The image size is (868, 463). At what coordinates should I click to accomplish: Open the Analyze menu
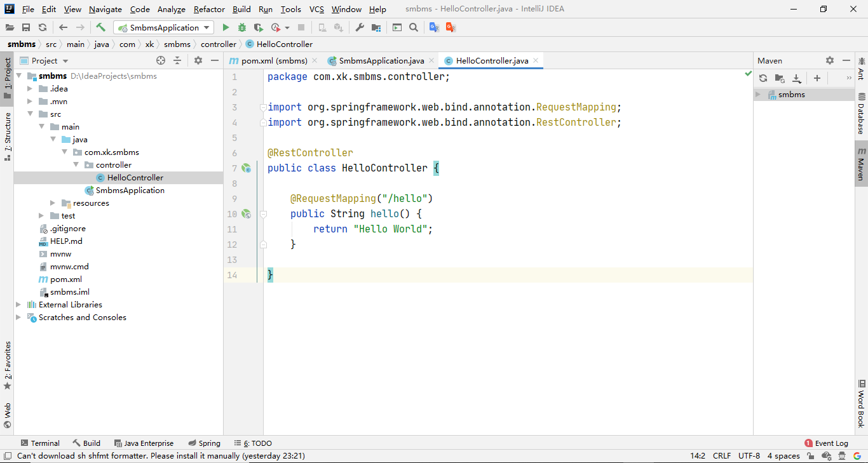click(171, 9)
